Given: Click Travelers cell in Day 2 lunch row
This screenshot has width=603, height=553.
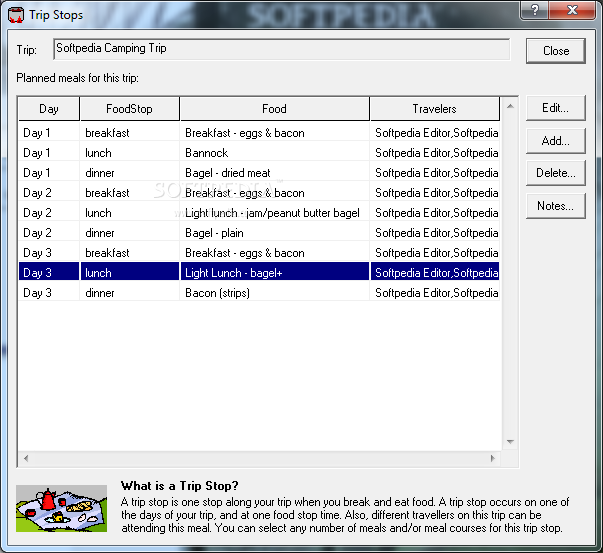Looking at the screenshot, I should [435, 213].
